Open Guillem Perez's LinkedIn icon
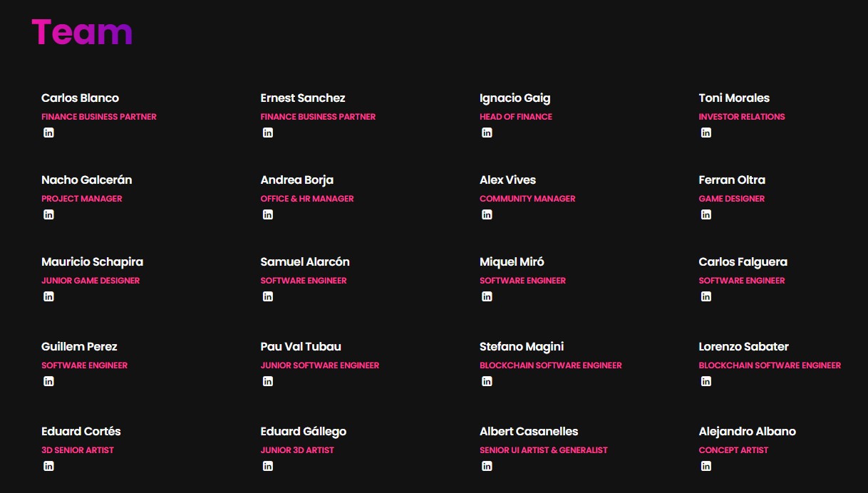Screen dimensions: 868x493 tap(48, 381)
